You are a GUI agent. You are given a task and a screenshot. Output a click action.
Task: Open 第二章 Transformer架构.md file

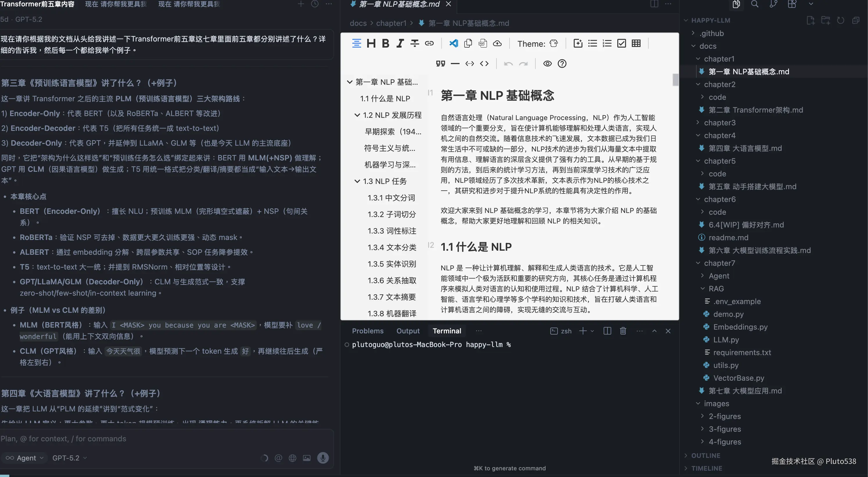pyautogui.click(x=756, y=110)
